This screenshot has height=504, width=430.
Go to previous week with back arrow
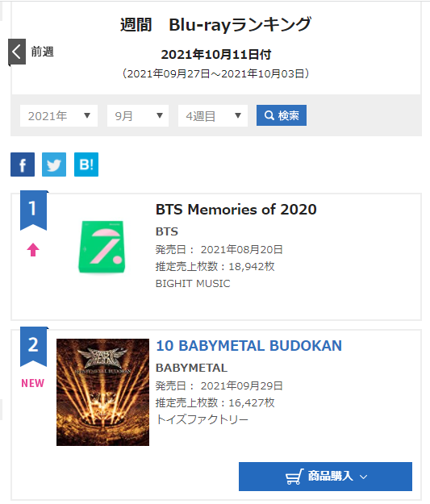17,52
